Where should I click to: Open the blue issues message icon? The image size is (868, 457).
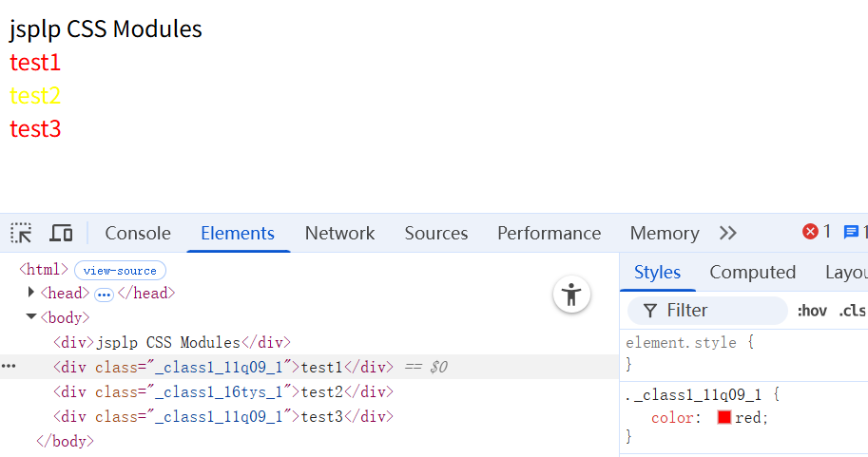[x=851, y=232]
